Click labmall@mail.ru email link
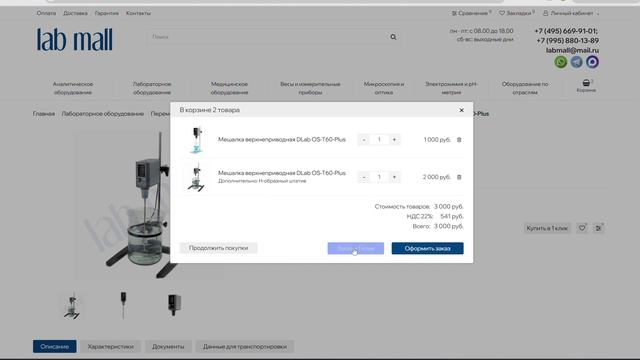This screenshot has width=640, height=360. click(x=572, y=50)
